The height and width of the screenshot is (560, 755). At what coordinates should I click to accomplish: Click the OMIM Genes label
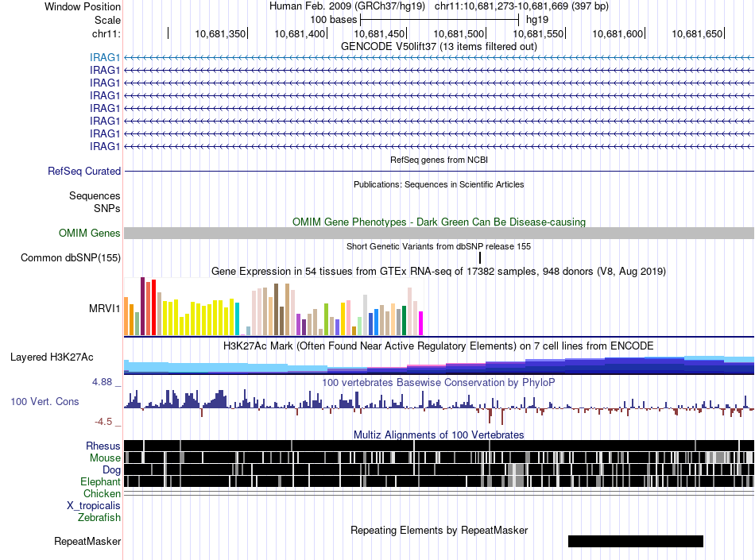[89, 234]
